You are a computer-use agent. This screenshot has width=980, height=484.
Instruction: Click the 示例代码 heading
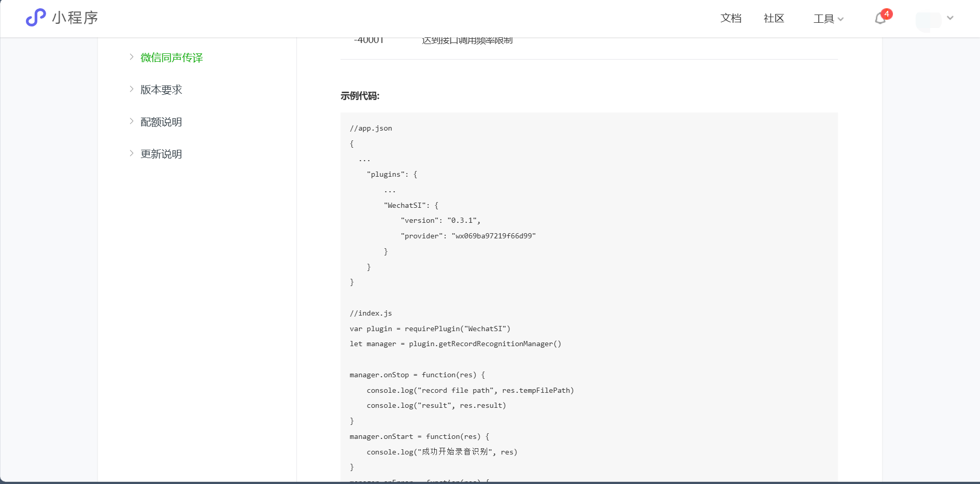tap(360, 96)
